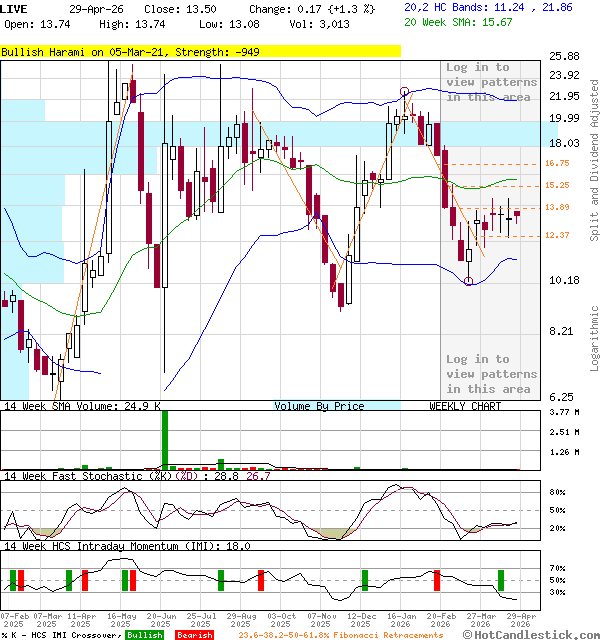
Task: Click the lower "Log in to view patterns" notice
Action: 489,374
